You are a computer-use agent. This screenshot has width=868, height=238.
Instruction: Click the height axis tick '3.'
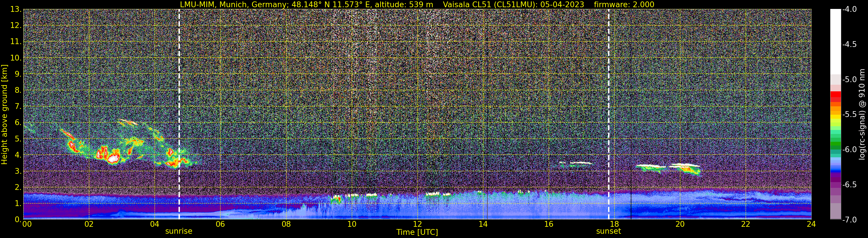click(x=18, y=171)
